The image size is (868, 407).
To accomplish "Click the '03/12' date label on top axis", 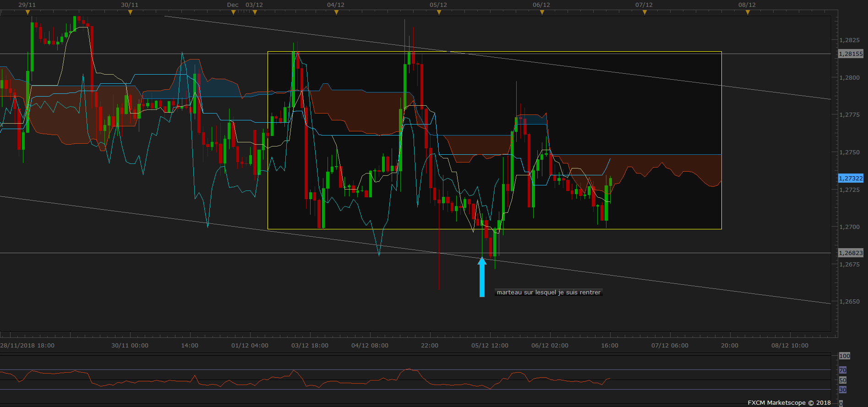I will click(254, 5).
